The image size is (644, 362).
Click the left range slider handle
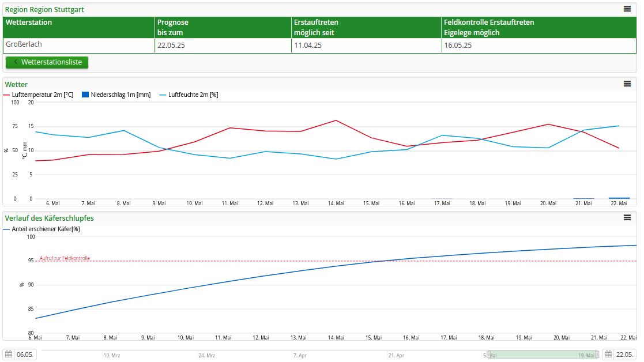(489, 355)
